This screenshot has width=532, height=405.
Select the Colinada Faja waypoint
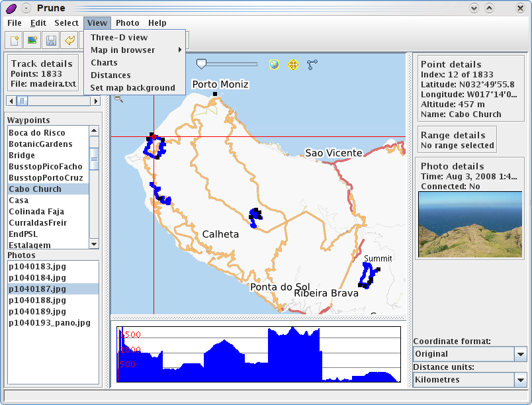point(36,212)
